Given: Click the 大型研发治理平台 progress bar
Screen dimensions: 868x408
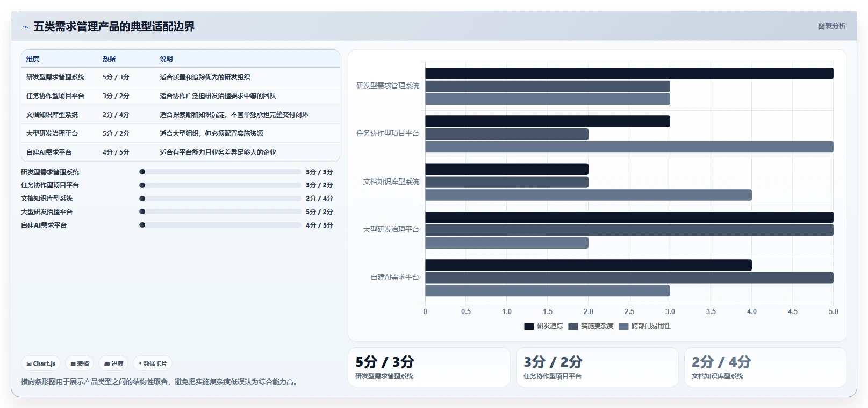Looking at the screenshot, I should click(220, 212).
